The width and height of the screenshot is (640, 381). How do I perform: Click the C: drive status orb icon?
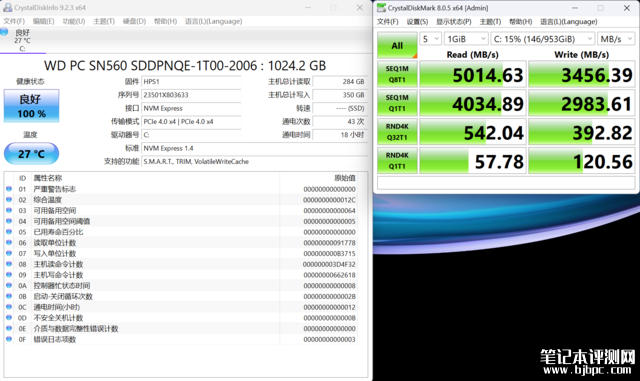pyautogui.click(x=4, y=32)
